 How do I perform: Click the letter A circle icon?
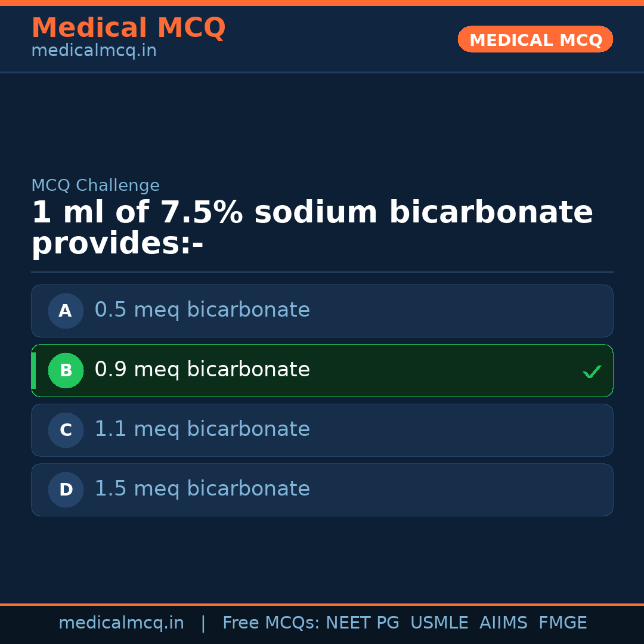(x=66, y=311)
